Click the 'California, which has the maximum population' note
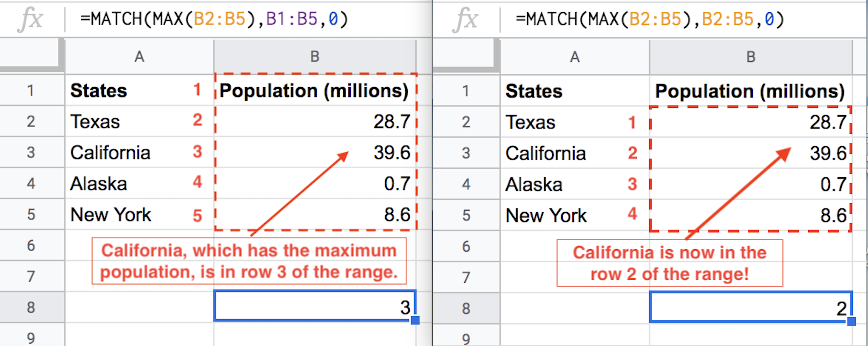This screenshot has height=346, width=868. coord(249,261)
